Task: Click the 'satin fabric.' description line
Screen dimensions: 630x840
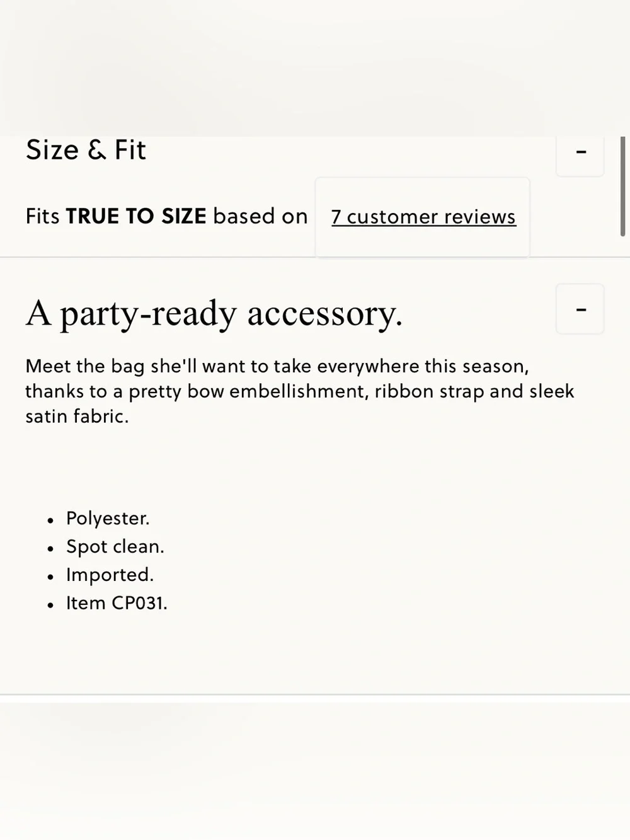Action: tap(77, 417)
